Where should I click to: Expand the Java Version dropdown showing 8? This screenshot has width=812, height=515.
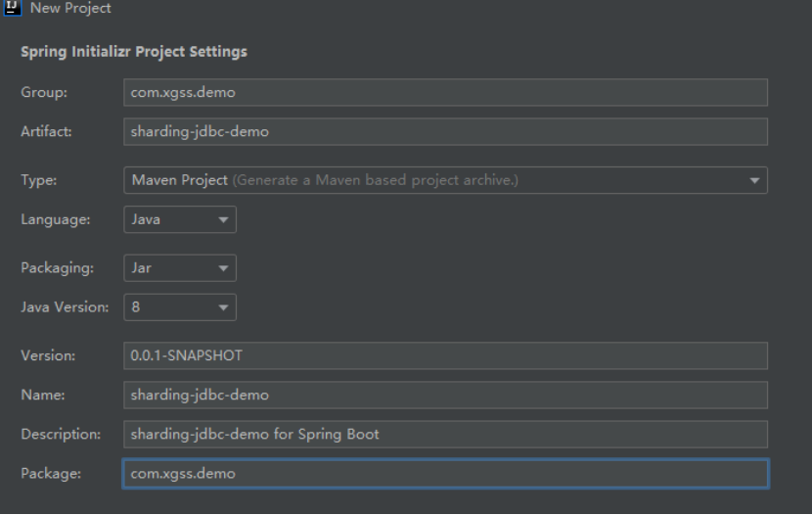[180, 306]
